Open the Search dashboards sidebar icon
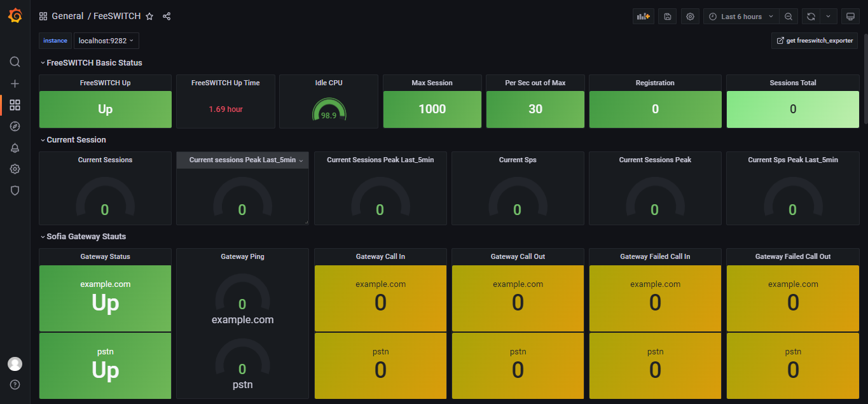 click(x=15, y=62)
